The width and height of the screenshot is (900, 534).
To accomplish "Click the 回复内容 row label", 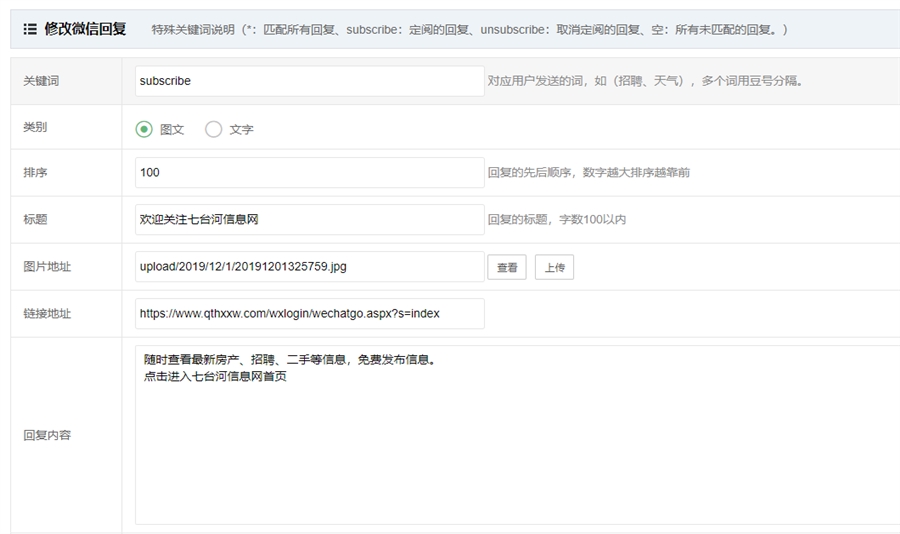I will (x=47, y=435).
